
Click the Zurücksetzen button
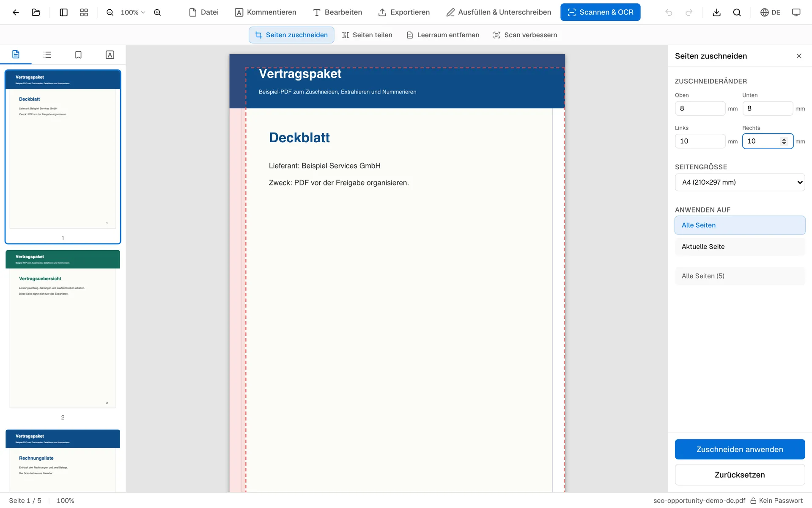(x=740, y=475)
